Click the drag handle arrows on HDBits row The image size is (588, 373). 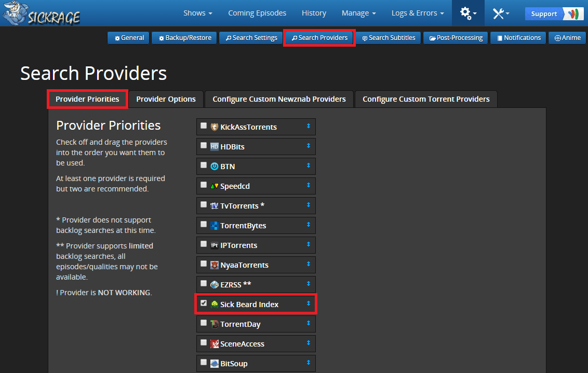[308, 146]
